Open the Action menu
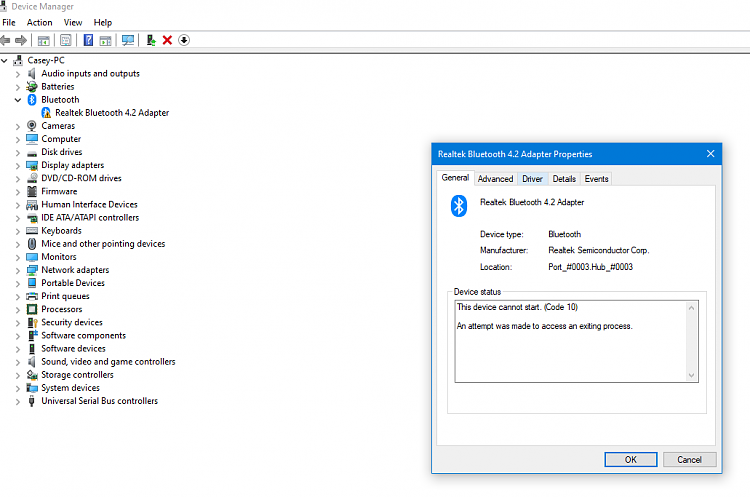Screen dimensions: 750x497 point(39,22)
